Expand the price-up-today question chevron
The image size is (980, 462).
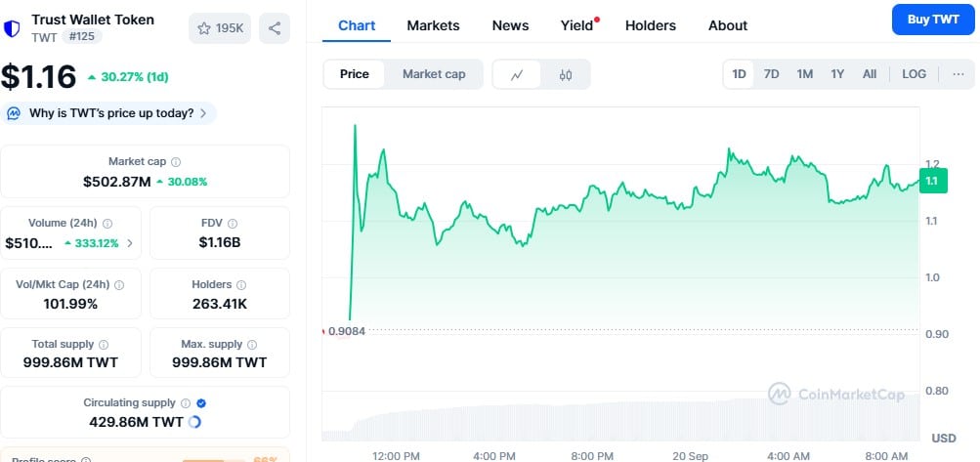(203, 113)
